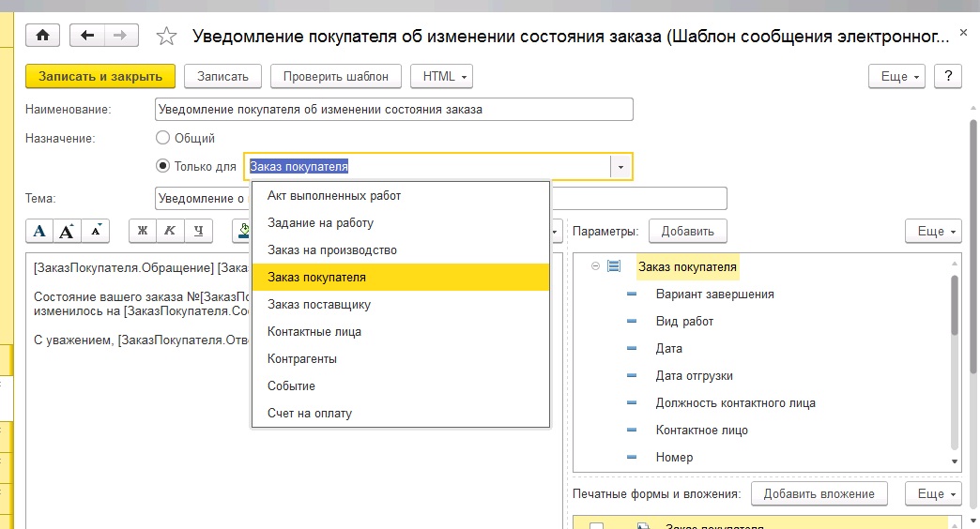The height and width of the screenshot is (529, 980).
Task: Click the Записать button
Action: (x=222, y=76)
